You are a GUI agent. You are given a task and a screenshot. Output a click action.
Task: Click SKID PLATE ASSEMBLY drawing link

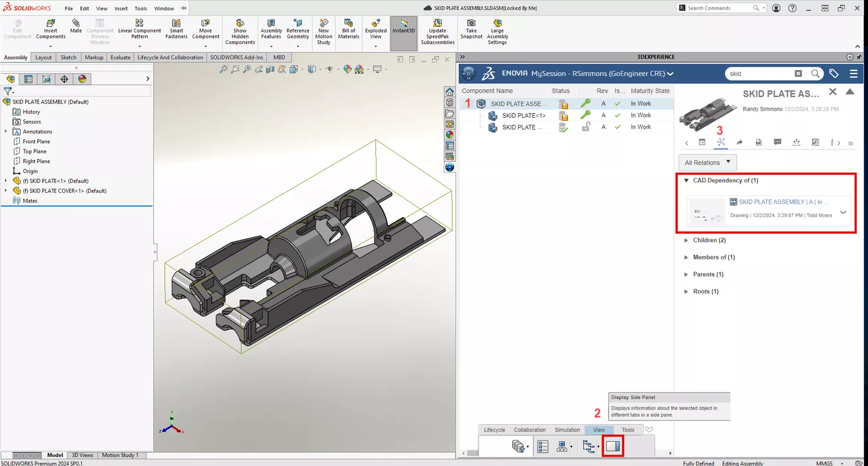[x=784, y=202]
